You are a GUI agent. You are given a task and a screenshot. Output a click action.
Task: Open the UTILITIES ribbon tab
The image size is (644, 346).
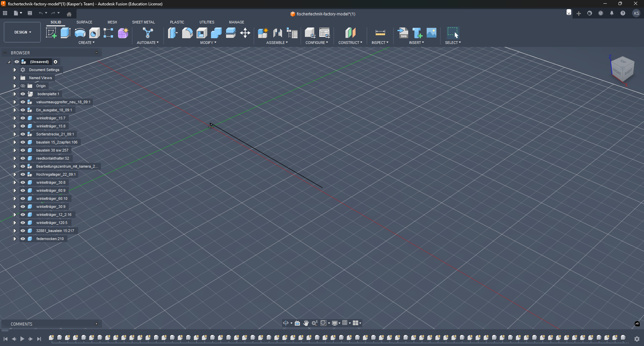pos(207,22)
